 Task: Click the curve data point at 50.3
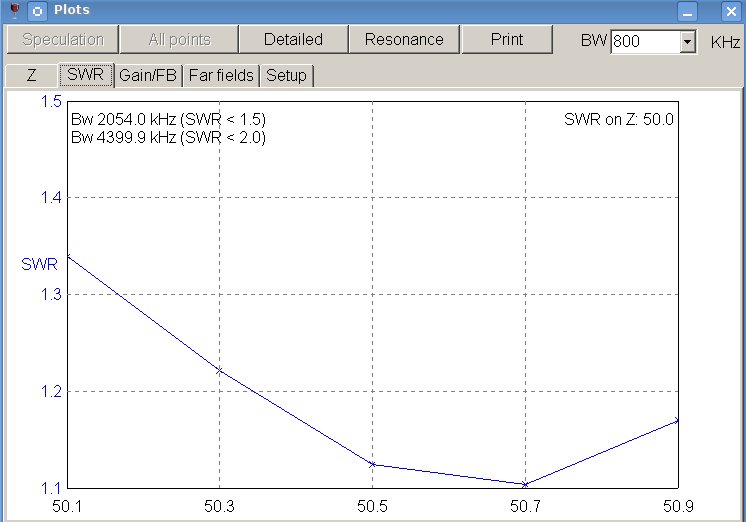pyautogui.click(x=219, y=371)
